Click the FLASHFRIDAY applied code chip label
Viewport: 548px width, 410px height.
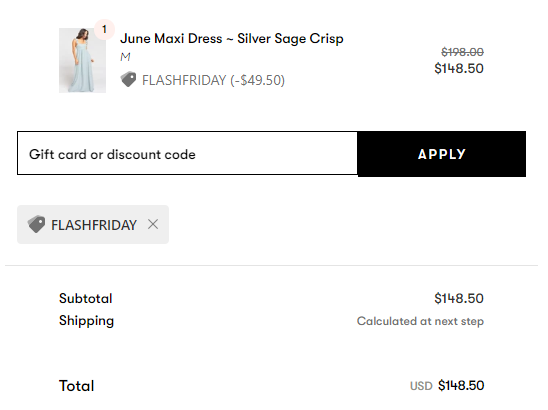[x=94, y=225]
